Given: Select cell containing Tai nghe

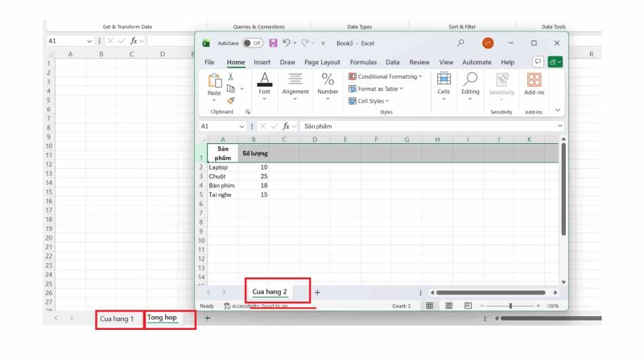Looking at the screenshot, I should pyautogui.click(x=223, y=195).
